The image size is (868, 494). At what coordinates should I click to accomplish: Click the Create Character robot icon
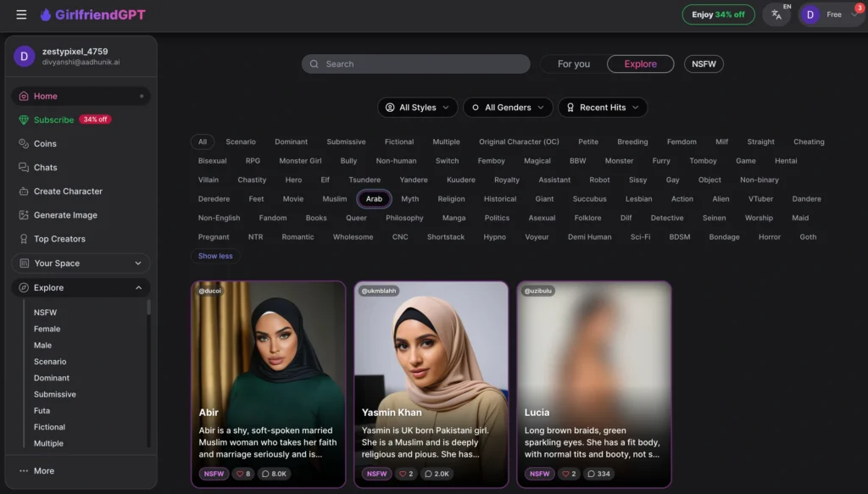click(x=23, y=191)
